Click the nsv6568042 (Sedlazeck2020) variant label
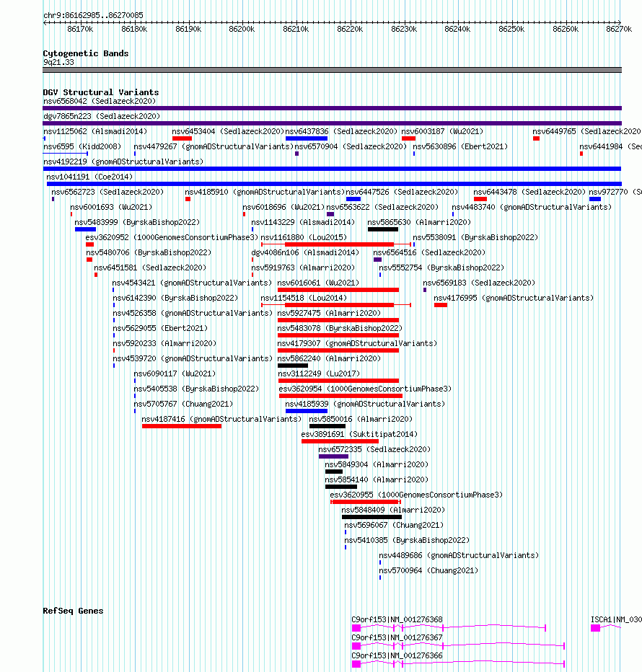642x672 pixels. [100, 101]
